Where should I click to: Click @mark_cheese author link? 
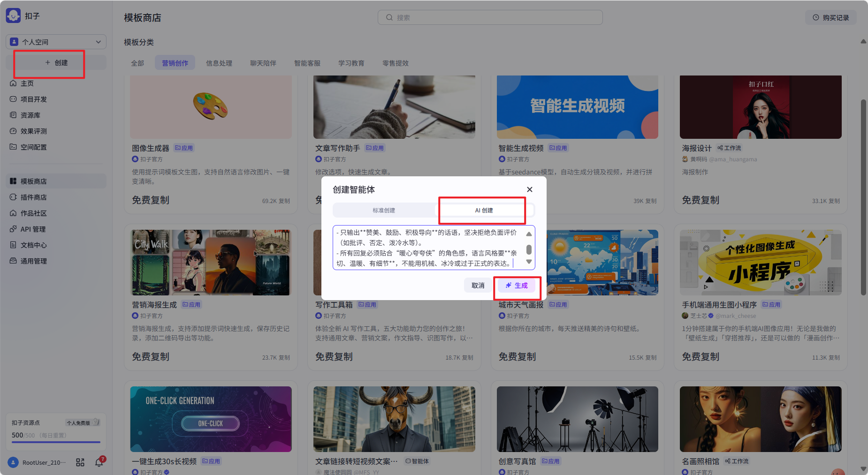point(736,316)
